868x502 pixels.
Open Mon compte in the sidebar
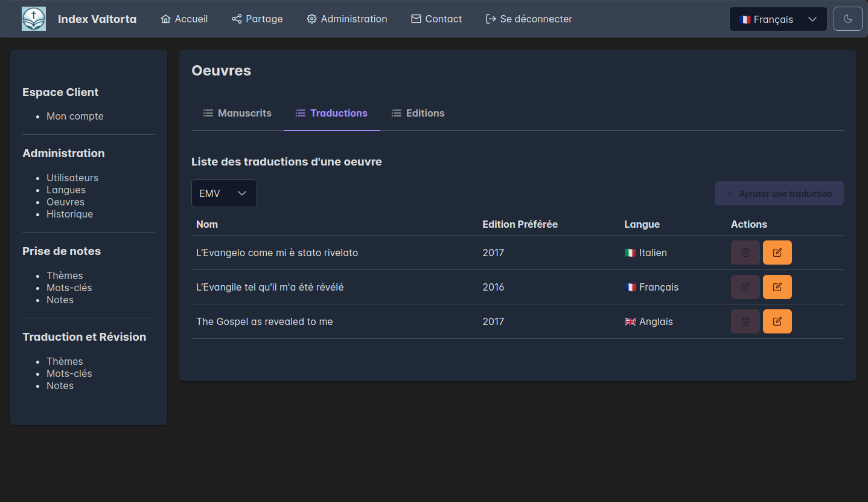[75, 116]
